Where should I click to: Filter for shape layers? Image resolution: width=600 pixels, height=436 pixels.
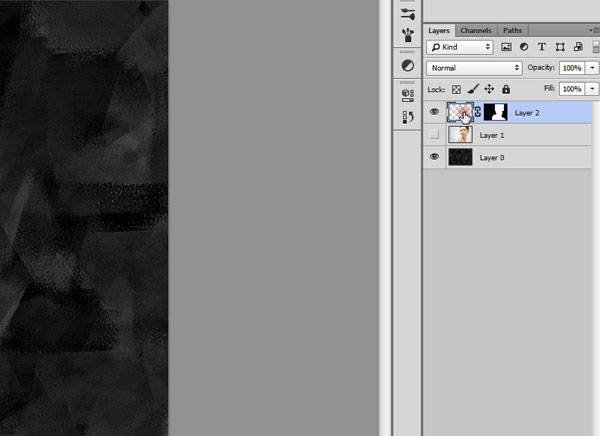560,47
